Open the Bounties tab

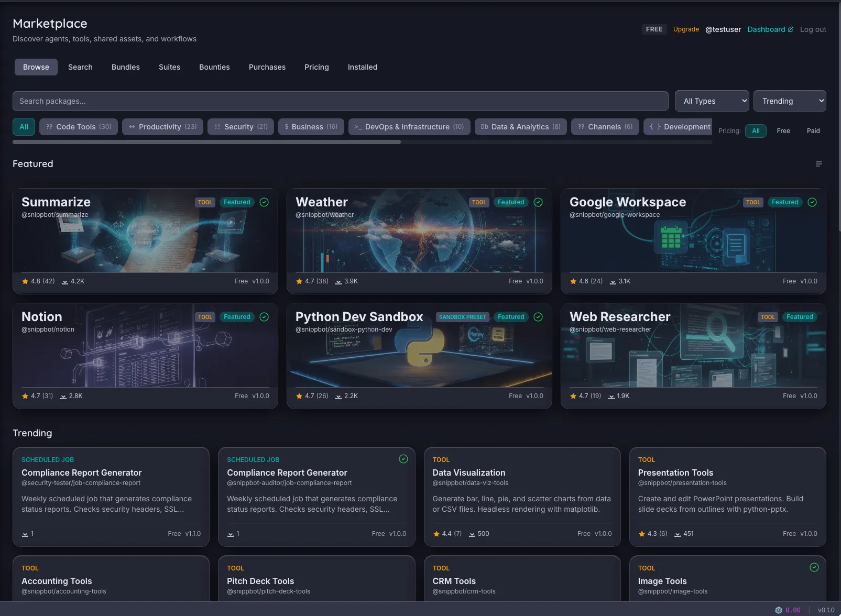point(214,67)
